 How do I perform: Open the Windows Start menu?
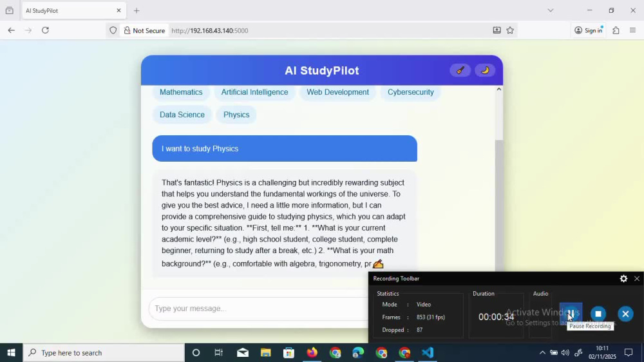[11, 352]
